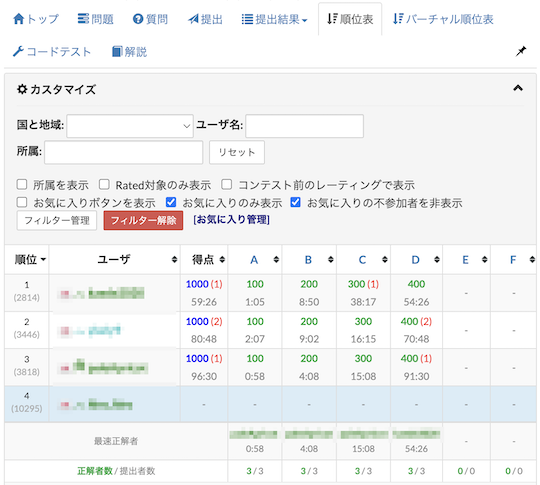Open problem C header link
The height and width of the screenshot is (485, 540).
click(x=362, y=260)
